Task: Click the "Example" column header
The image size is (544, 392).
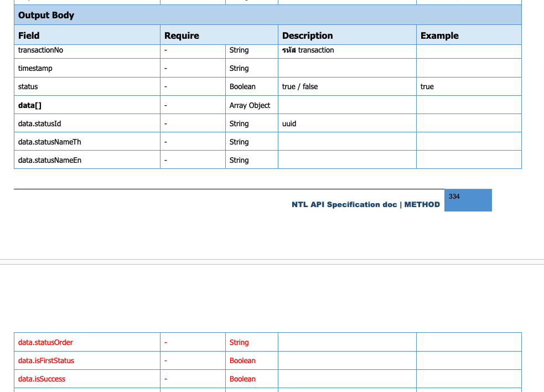Action: point(439,35)
